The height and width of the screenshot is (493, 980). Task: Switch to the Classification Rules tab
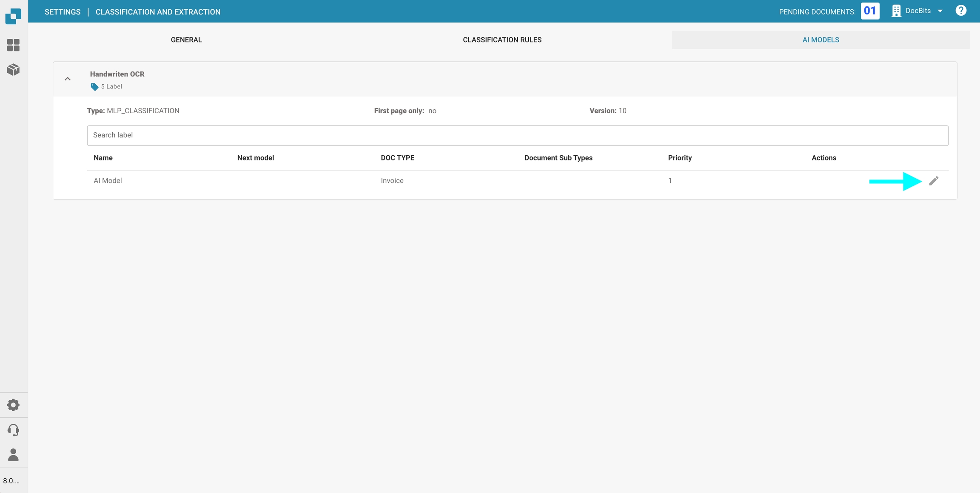pos(502,40)
